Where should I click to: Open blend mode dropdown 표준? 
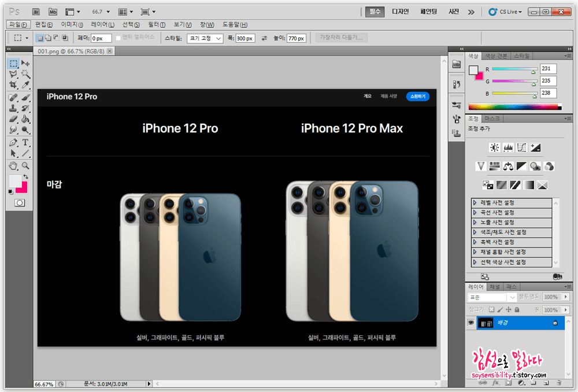coord(492,297)
